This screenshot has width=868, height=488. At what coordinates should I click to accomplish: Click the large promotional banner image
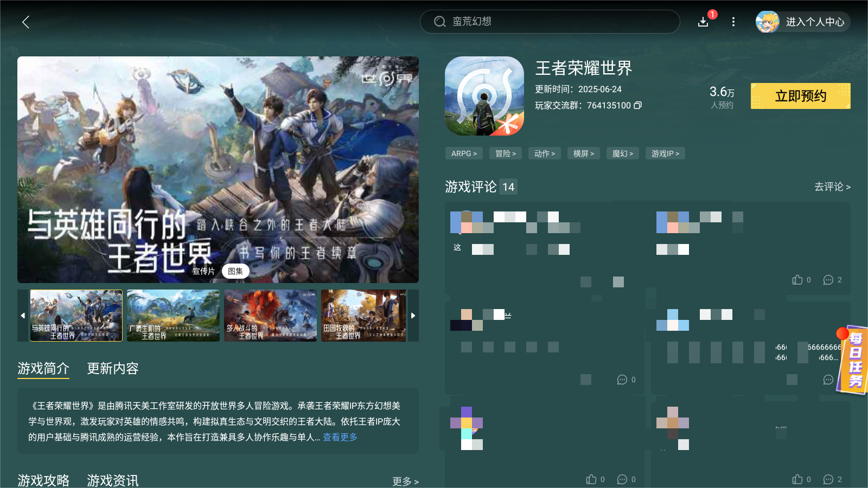[x=218, y=170]
